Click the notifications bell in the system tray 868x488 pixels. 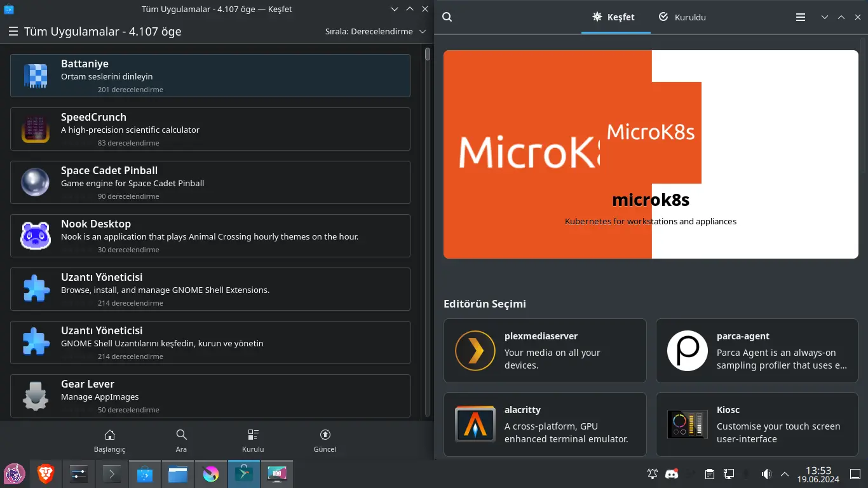pos(653,474)
